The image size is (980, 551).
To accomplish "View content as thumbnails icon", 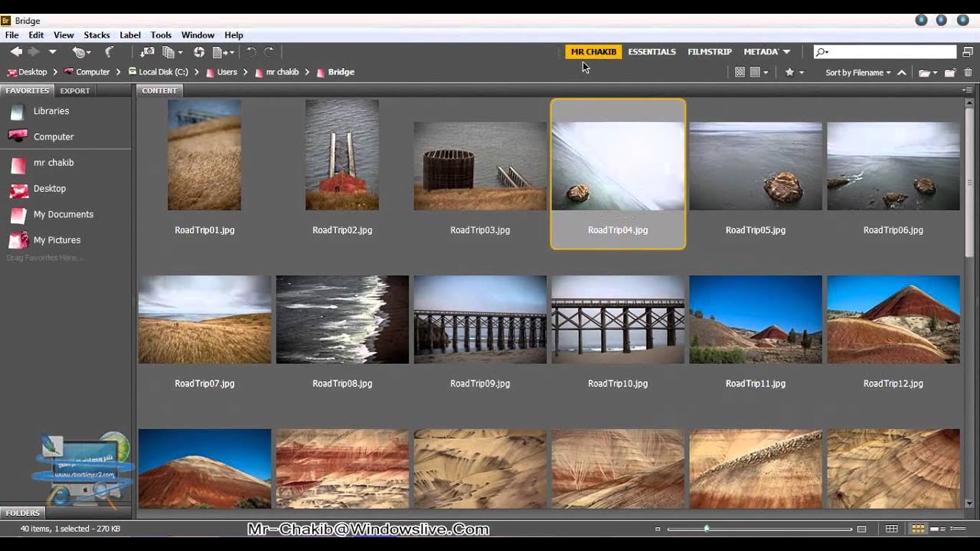I will [917, 529].
